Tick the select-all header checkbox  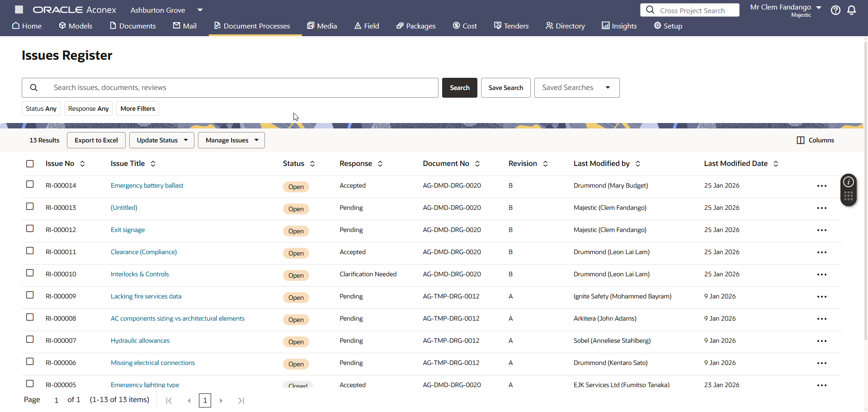(x=30, y=164)
